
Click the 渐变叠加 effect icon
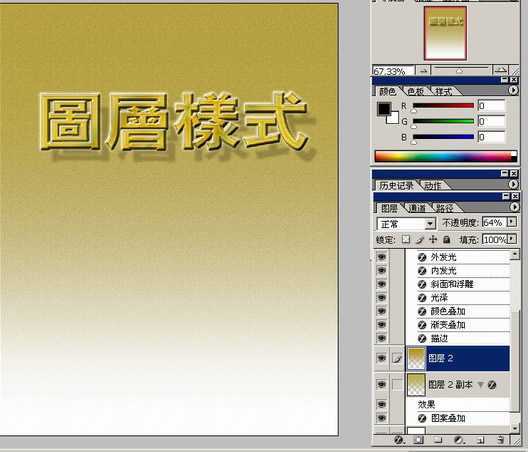422,325
